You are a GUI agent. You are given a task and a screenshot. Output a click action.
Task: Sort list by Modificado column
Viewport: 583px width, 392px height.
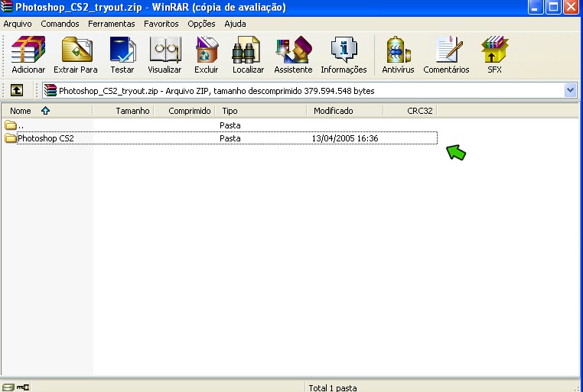pyautogui.click(x=334, y=111)
